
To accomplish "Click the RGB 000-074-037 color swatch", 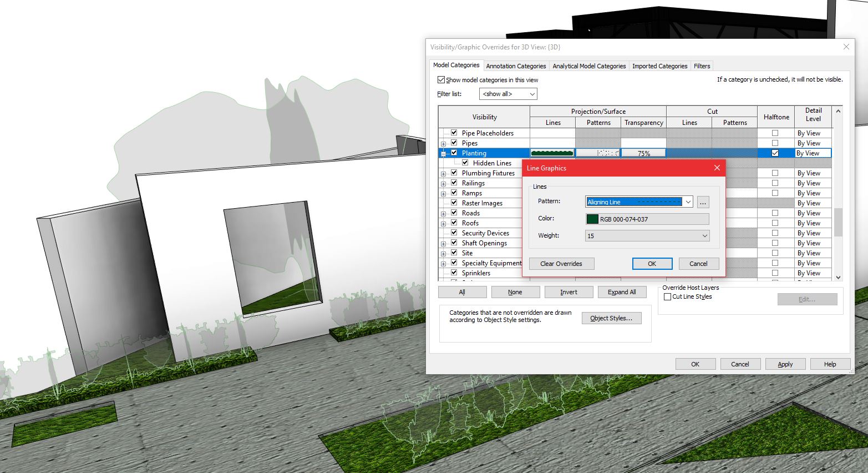I will [x=592, y=219].
